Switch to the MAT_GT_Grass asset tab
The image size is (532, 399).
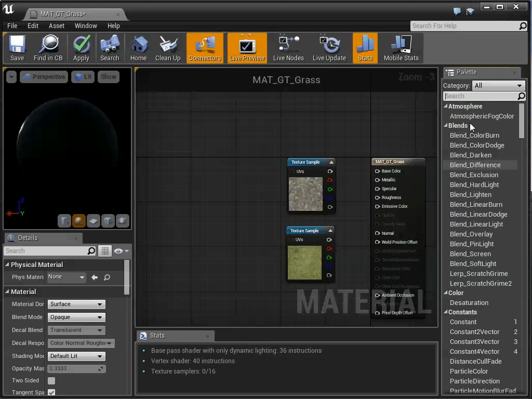[62, 14]
